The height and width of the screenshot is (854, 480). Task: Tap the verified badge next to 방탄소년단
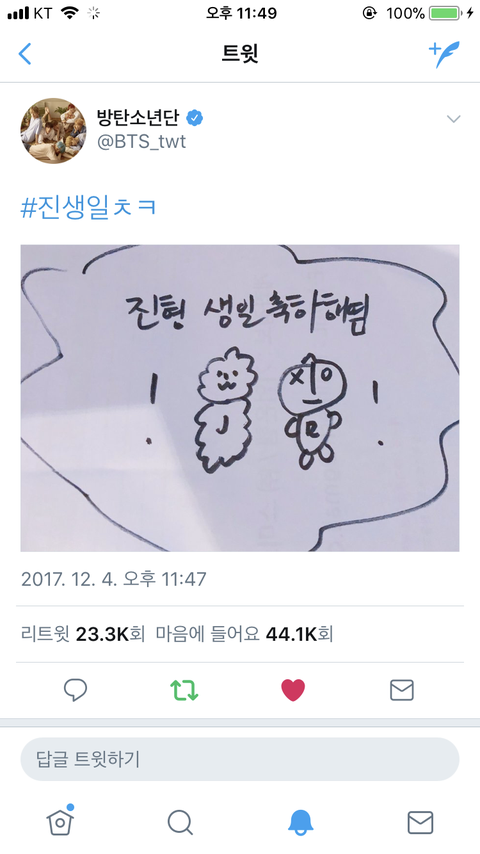click(195, 117)
